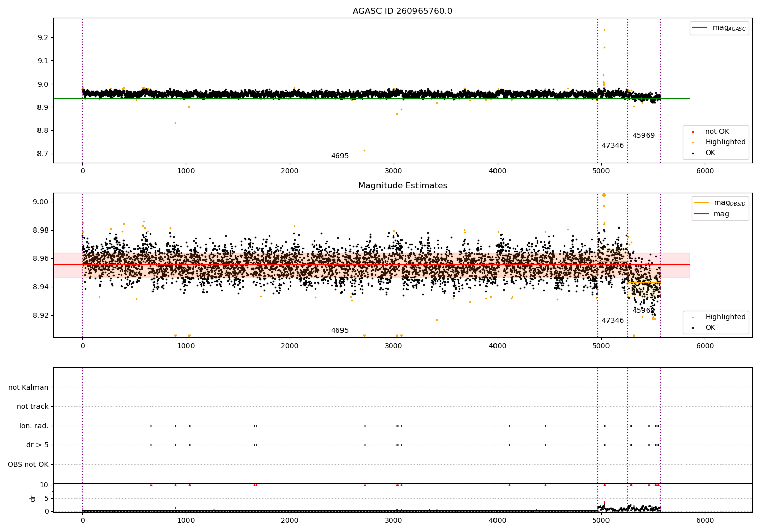Click the 'dr > 5' row label
760x532 pixels.
click(37, 445)
